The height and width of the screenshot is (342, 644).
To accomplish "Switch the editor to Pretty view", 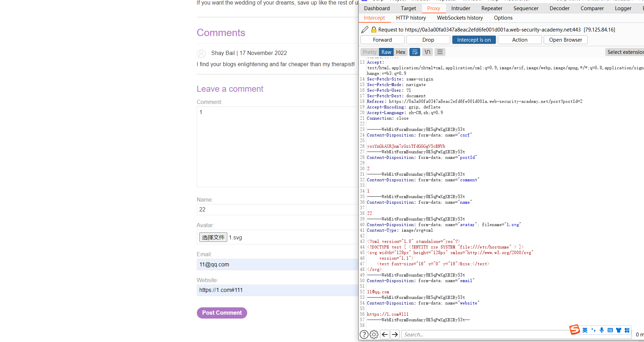I will [x=370, y=52].
